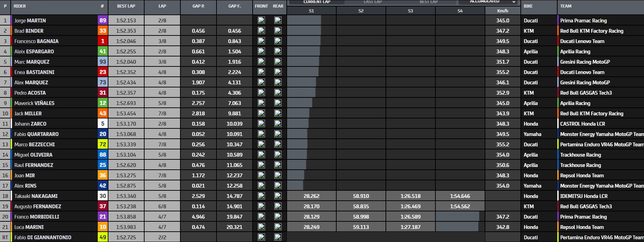Select rider name Francesco BAGNAIA
The image size is (644, 242).
(x=36, y=41)
